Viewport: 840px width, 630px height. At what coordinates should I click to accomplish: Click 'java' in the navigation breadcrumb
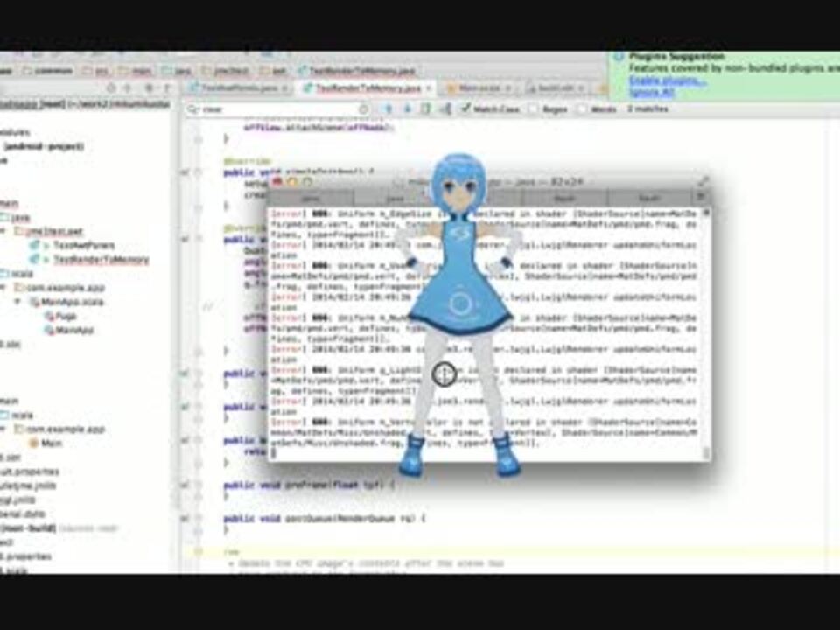point(178,71)
